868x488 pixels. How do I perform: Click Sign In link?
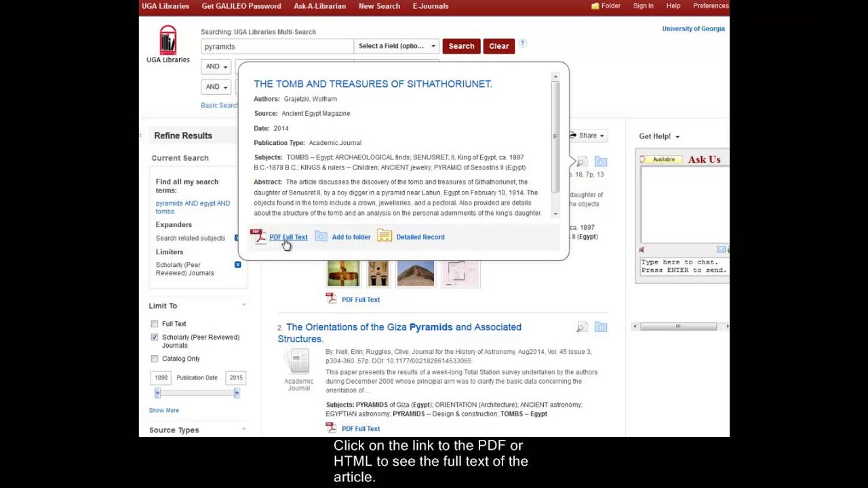point(644,6)
